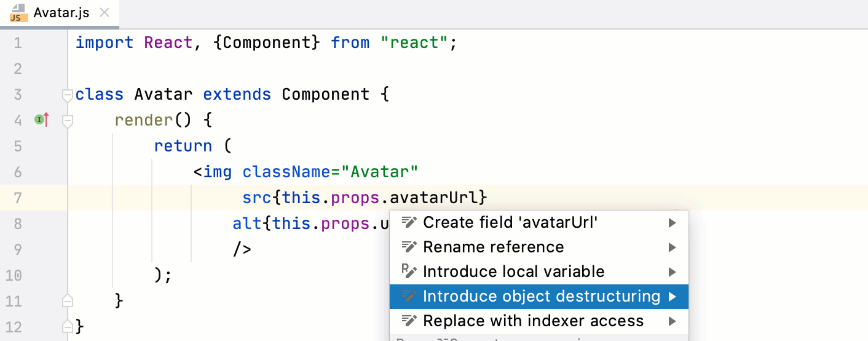Image resolution: width=868 pixels, height=341 pixels.
Task: Close the Avatar.js editor tab
Action: [105, 12]
